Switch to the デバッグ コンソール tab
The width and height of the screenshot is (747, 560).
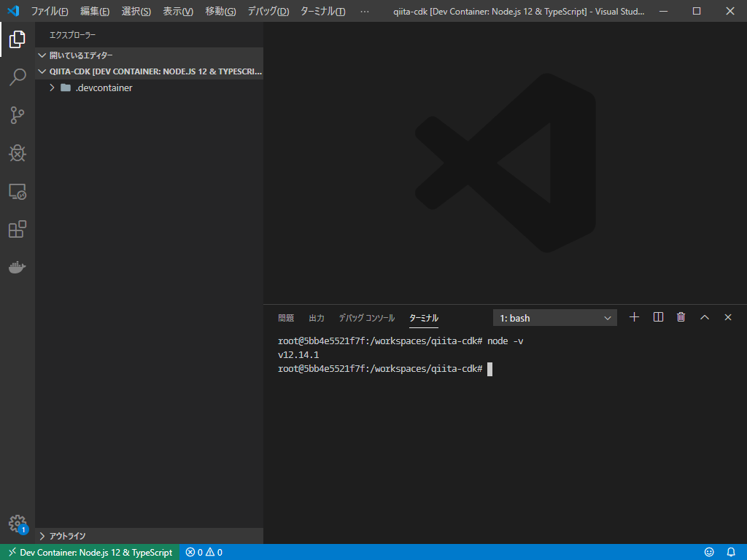click(366, 318)
